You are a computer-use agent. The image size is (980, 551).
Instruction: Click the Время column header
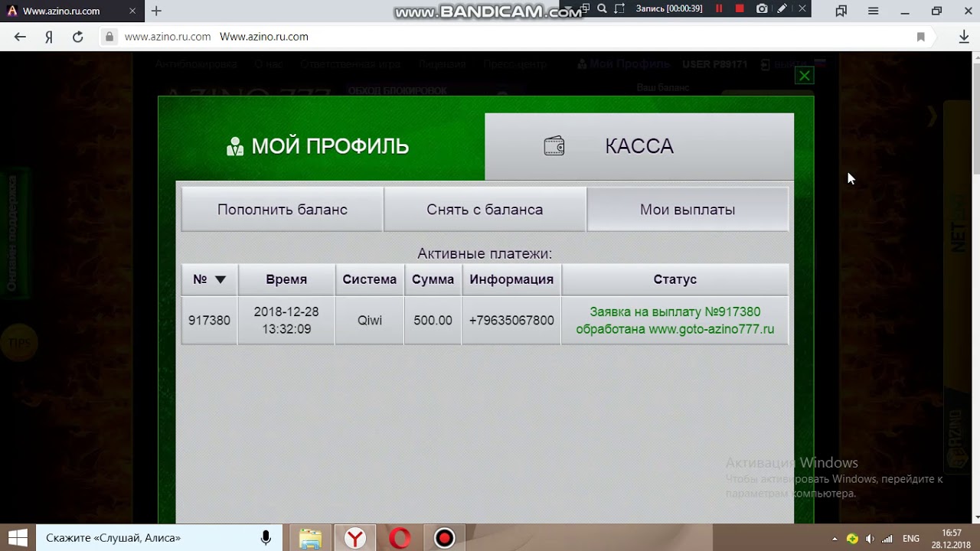point(286,279)
